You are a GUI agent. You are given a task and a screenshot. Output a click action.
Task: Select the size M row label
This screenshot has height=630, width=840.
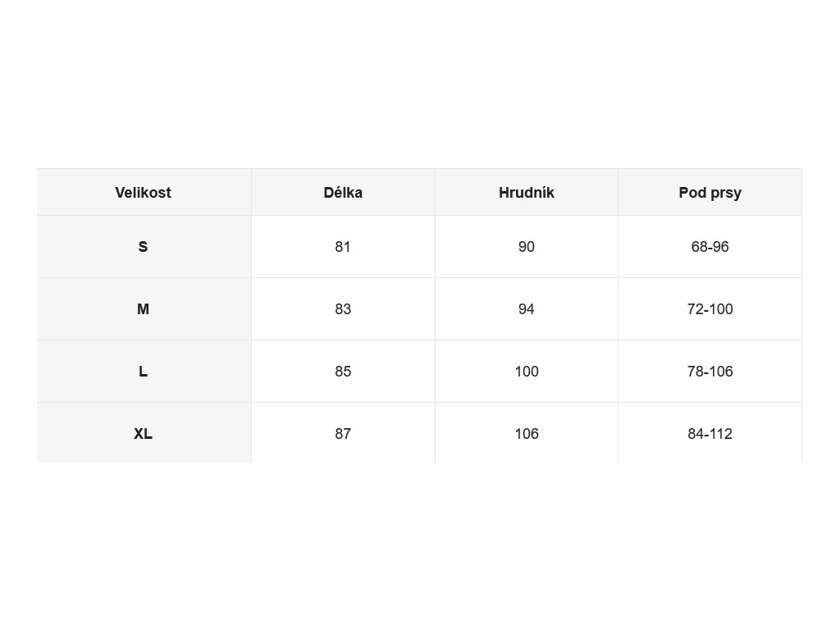143,309
